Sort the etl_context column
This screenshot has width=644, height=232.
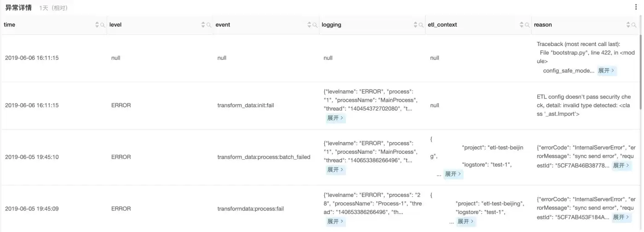[522, 25]
